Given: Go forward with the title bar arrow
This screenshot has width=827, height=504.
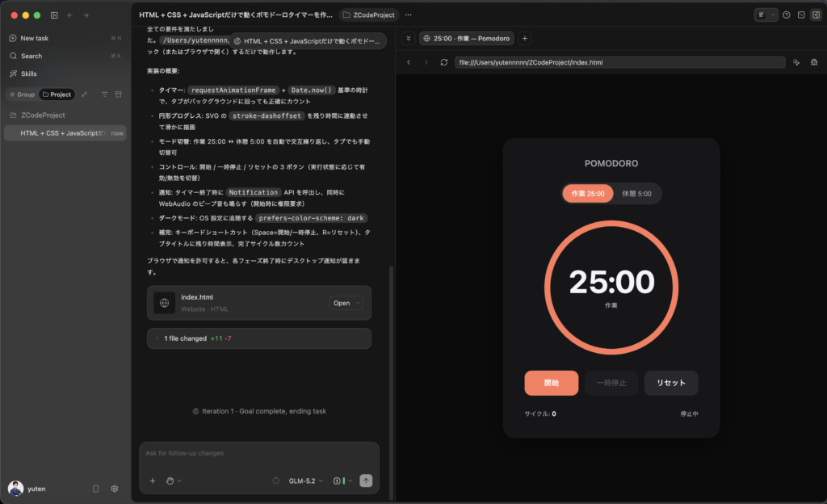Looking at the screenshot, I should pos(86,15).
